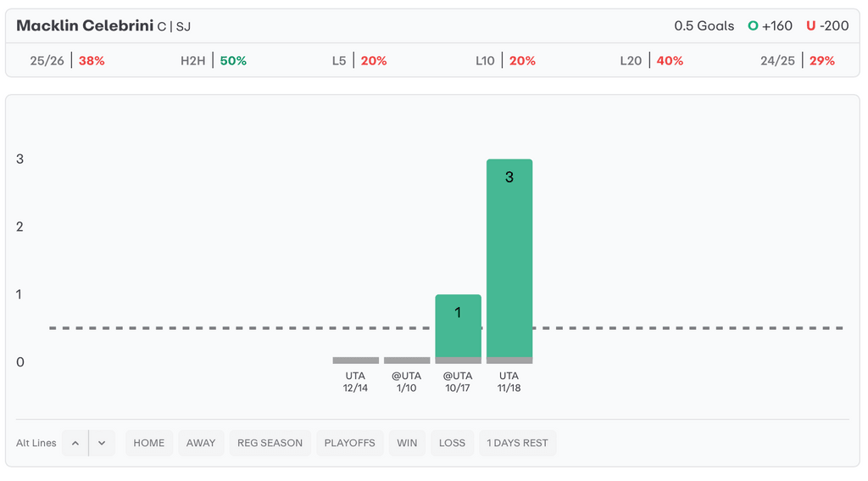The height and width of the screenshot is (481, 868).
Task: Enable the PLAYOFFS filter
Action: click(x=349, y=443)
